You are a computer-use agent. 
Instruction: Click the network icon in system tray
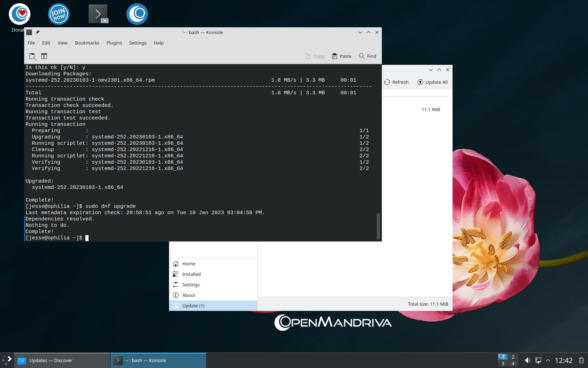538,360
